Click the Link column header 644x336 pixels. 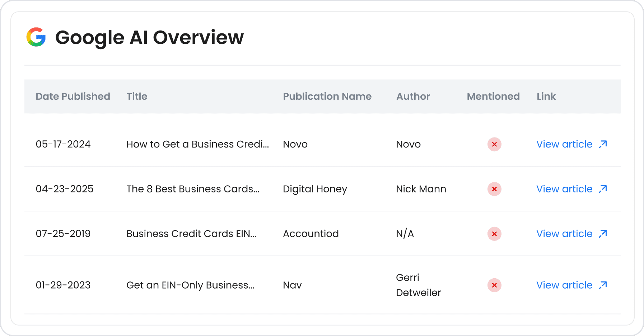pos(546,96)
